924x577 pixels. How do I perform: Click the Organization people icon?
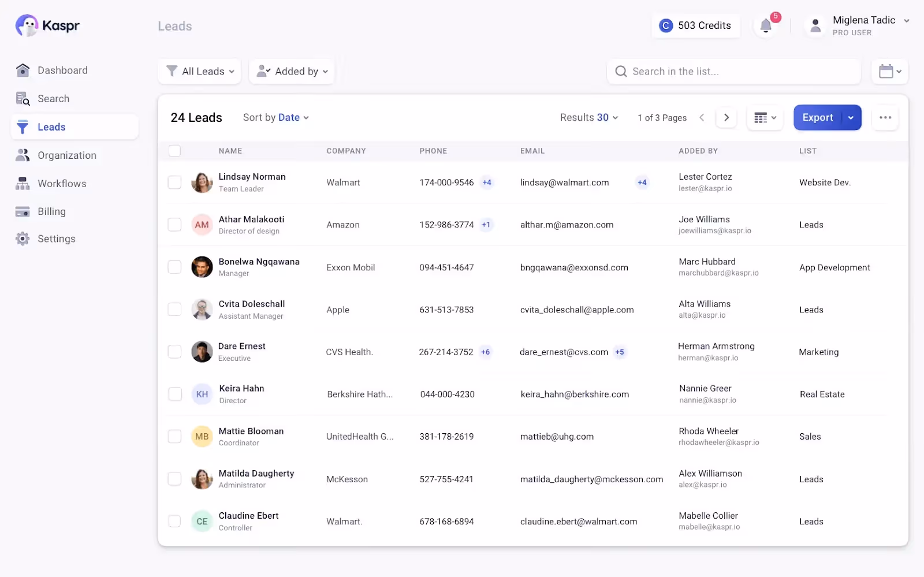(22, 155)
